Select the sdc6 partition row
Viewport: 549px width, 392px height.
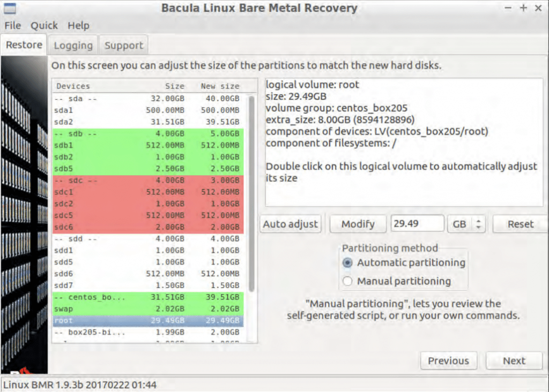[147, 228]
